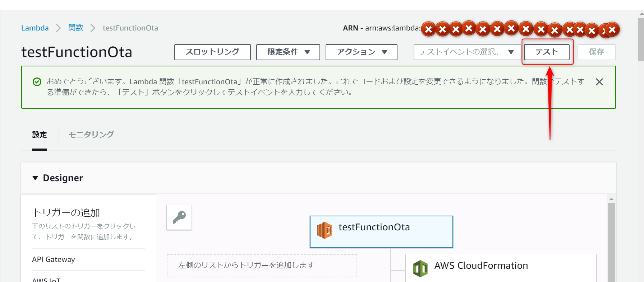The image size is (644, 282).
Task: Select the testFunctionOta function box
Action: point(381,231)
